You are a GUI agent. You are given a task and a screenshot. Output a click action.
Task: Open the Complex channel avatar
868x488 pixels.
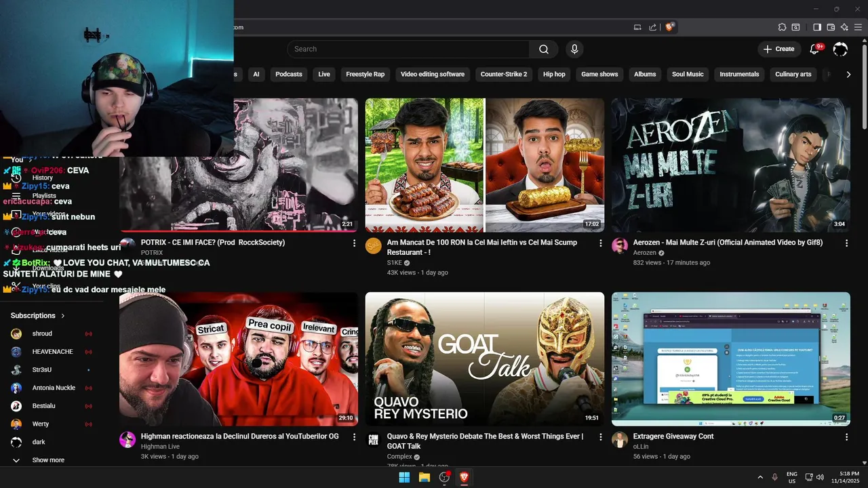(x=374, y=439)
